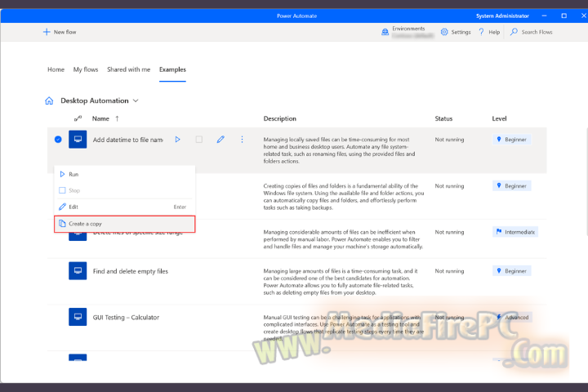Click the Level column header
This screenshot has height=392, width=588.
[499, 118]
